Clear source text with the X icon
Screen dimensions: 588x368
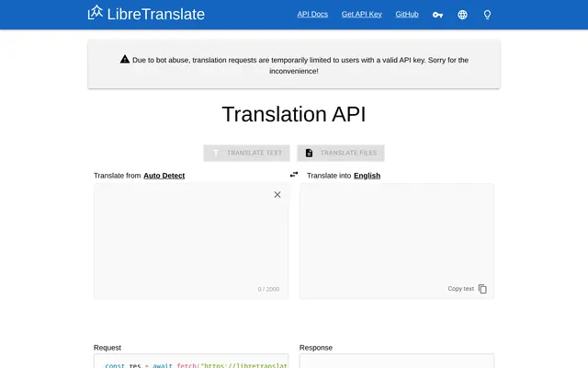(277, 194)
